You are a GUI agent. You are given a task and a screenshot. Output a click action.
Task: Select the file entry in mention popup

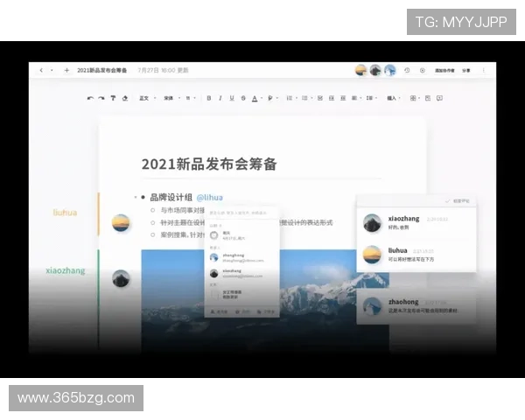241,294
